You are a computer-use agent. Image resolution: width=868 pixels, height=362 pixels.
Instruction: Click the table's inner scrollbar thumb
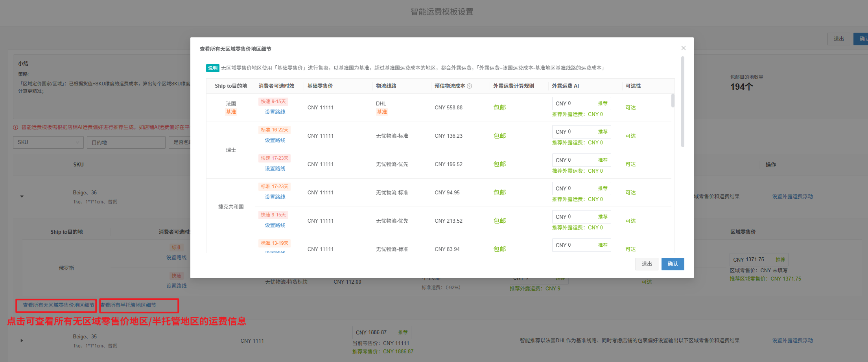(673, 100)
